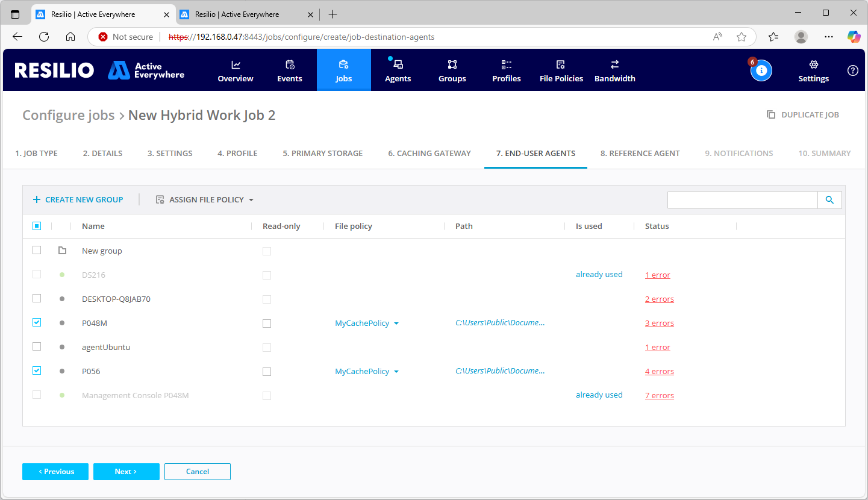Click the Next button

coord(126,472)
